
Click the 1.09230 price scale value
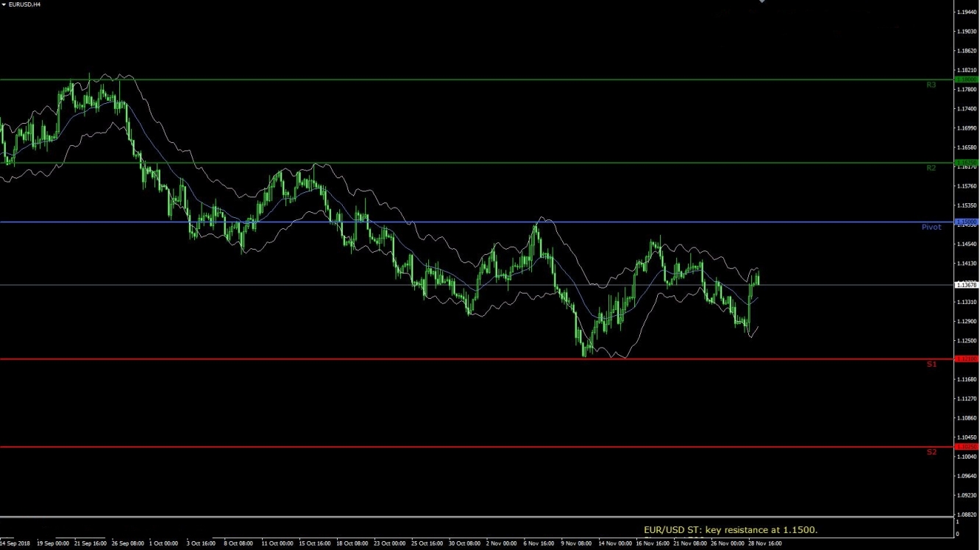coord(967,496)
